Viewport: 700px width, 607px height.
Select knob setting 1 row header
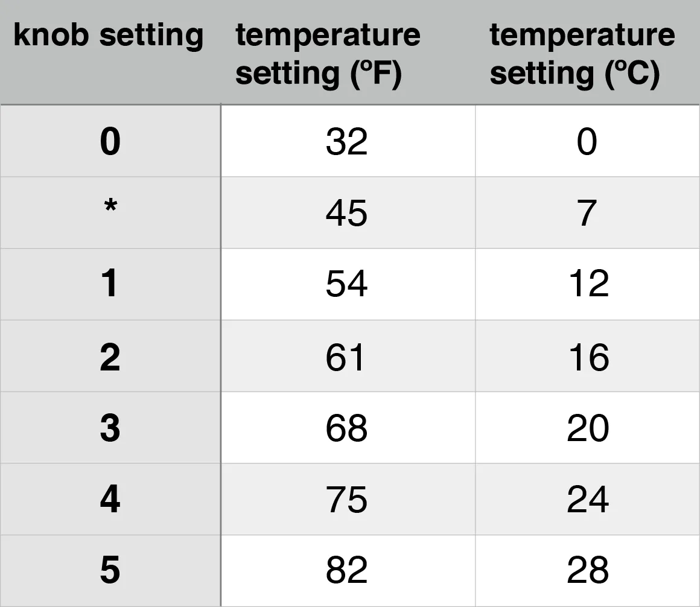[x=110, y=284]
